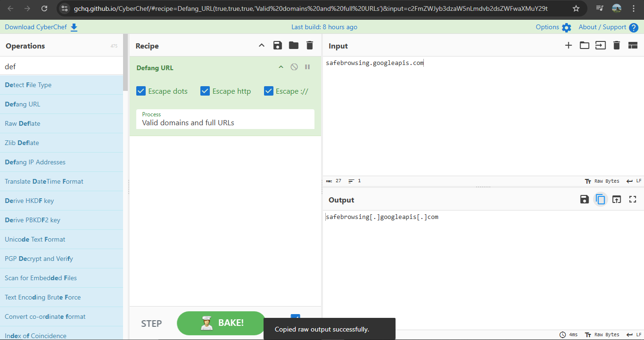Add a new input tab
Image resolution: width=644 pixels, height=340 pixels.
point(569,46)
